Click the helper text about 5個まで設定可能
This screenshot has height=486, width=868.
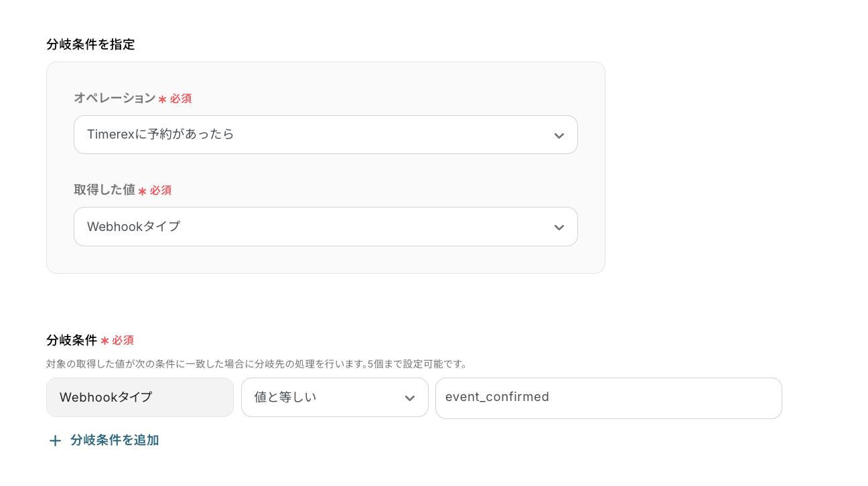[255, 364]
